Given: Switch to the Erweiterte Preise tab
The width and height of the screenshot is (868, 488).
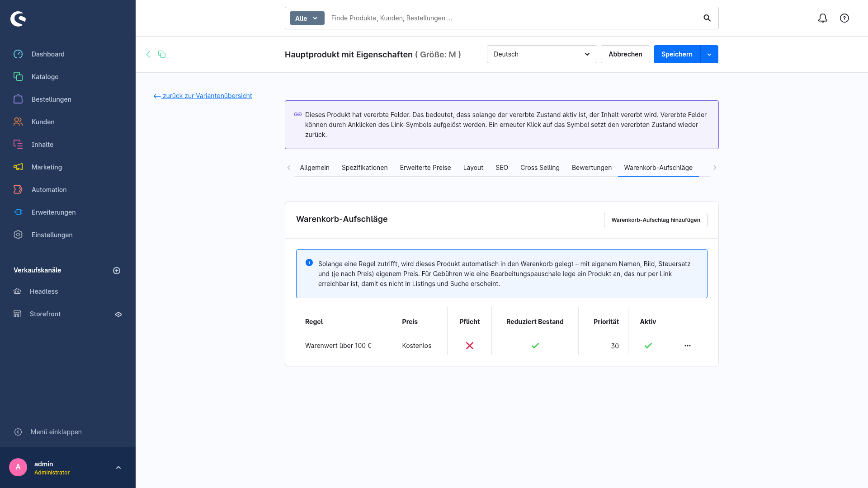Looking at the screenshot, I should tap(425, 168).
